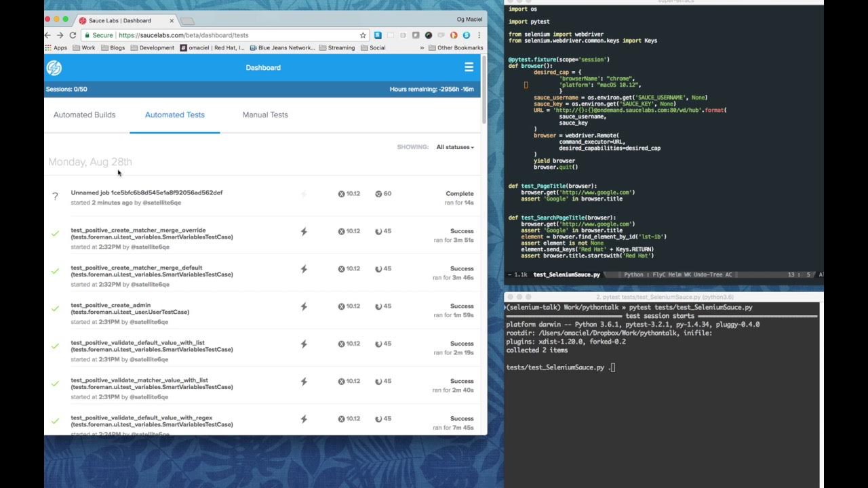Click the Secure padlock in the address bar
Screen dimensions: 868x488
(x=86, y=35)
